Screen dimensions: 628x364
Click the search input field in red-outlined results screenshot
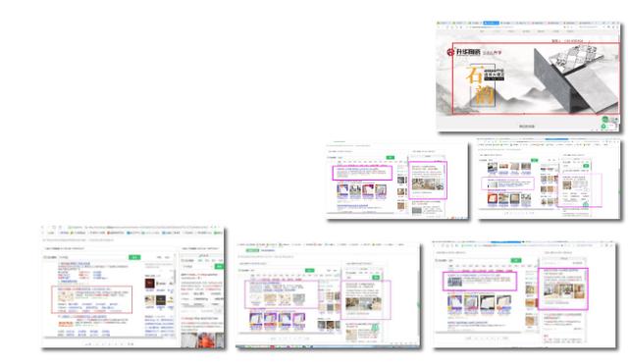click(93, 257)
